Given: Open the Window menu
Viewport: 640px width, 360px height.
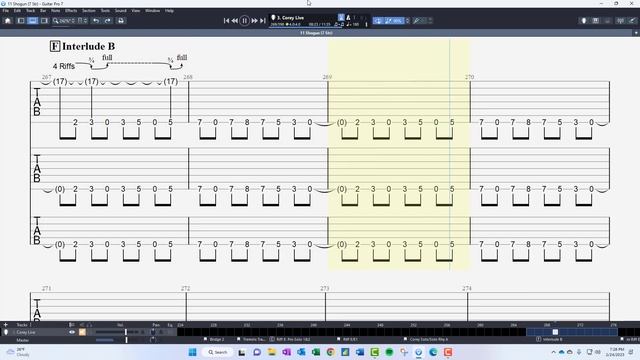Looking at the screenshot, I should 153,11.
